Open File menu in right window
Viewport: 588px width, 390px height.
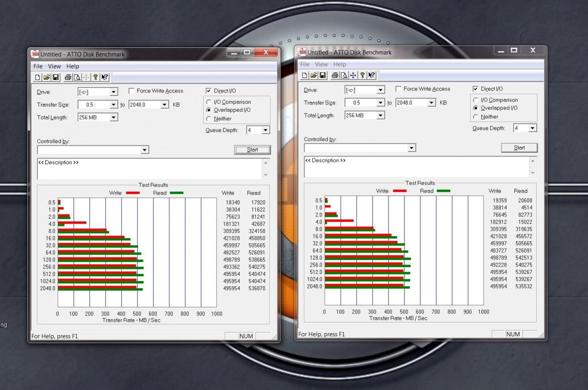click(x=305, y=64)
